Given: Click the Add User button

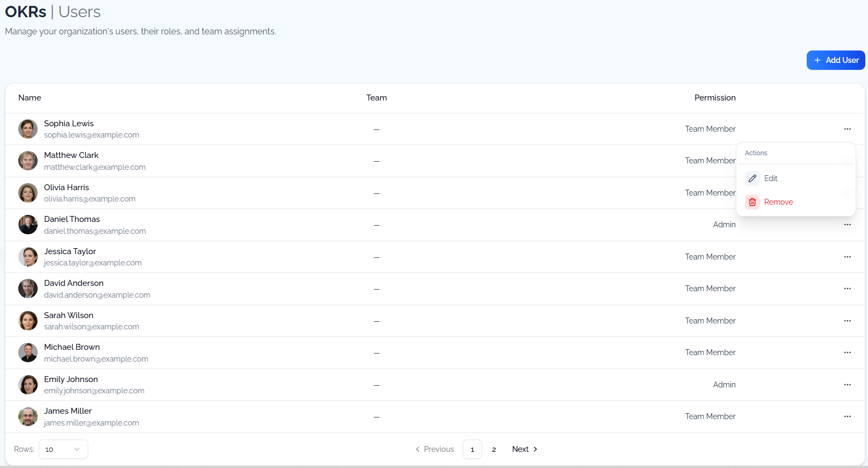Looking at the screenshot, I should click(x=835, y=60).
